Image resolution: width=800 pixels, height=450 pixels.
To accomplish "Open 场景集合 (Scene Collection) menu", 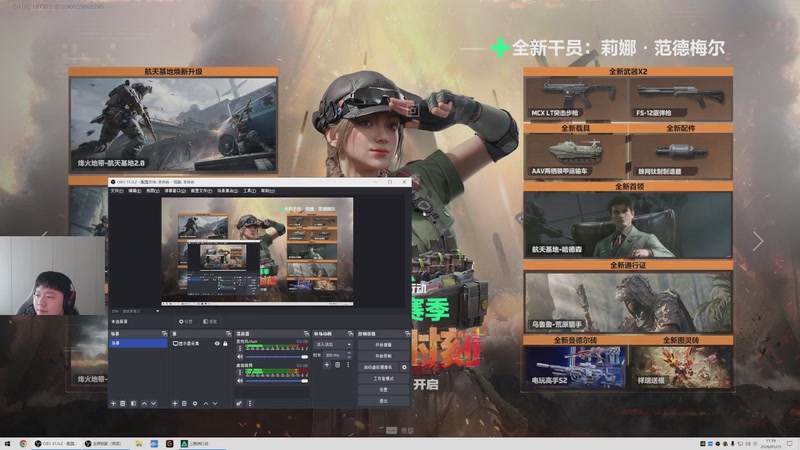I will [x=228, y=191].
